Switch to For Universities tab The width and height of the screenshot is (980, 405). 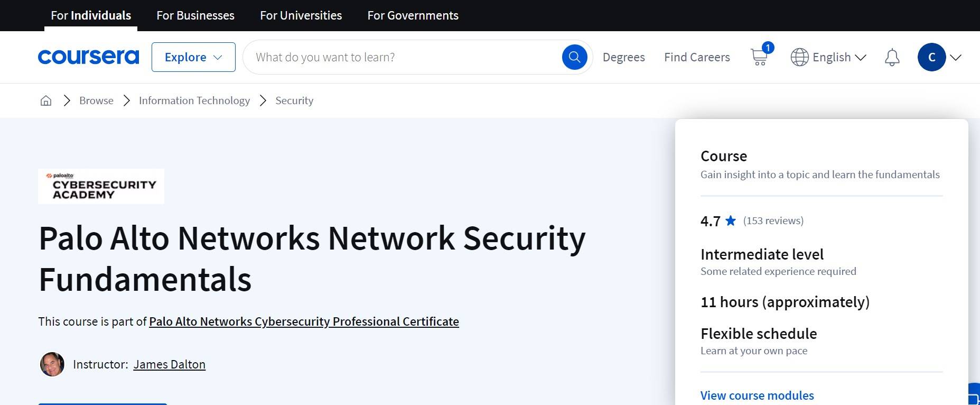[x=301, y=15]
